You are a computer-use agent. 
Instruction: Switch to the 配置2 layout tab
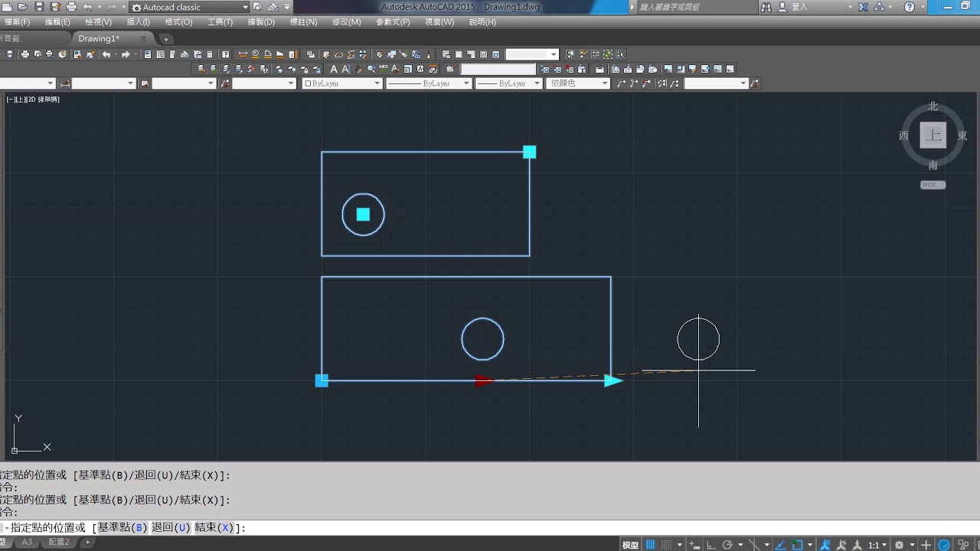click(59, 543)
